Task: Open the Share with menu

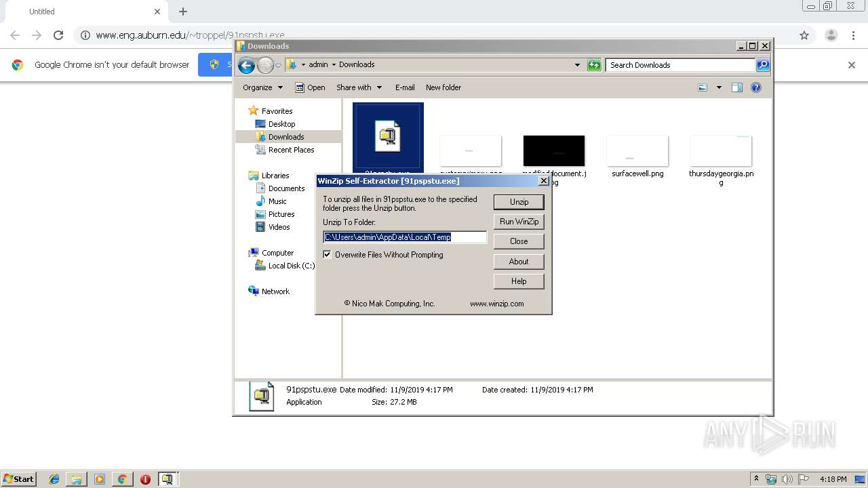Action: (359, 87)
